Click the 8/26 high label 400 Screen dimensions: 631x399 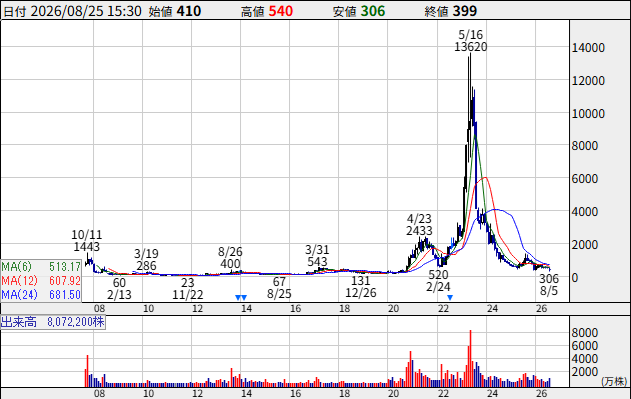[230, 264]
